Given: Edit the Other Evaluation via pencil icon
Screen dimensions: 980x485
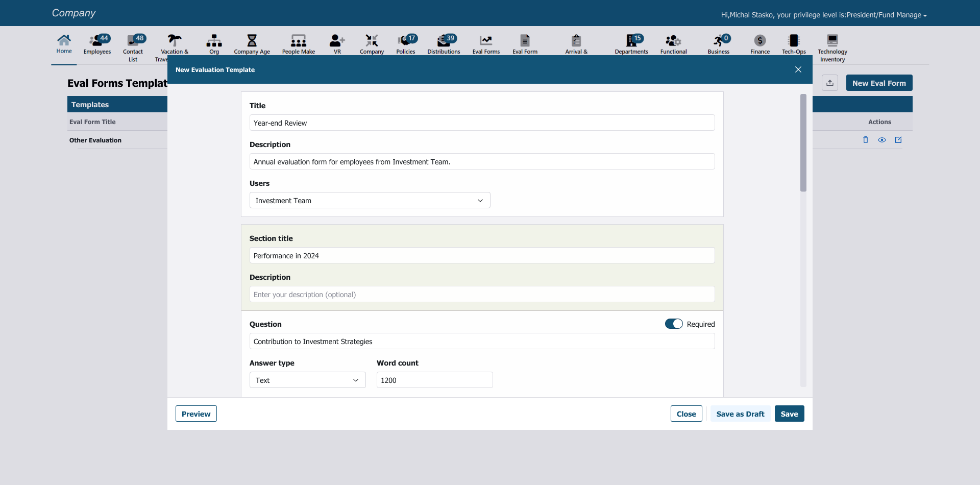Looking at the screenshot, I should tap(898, 139).
